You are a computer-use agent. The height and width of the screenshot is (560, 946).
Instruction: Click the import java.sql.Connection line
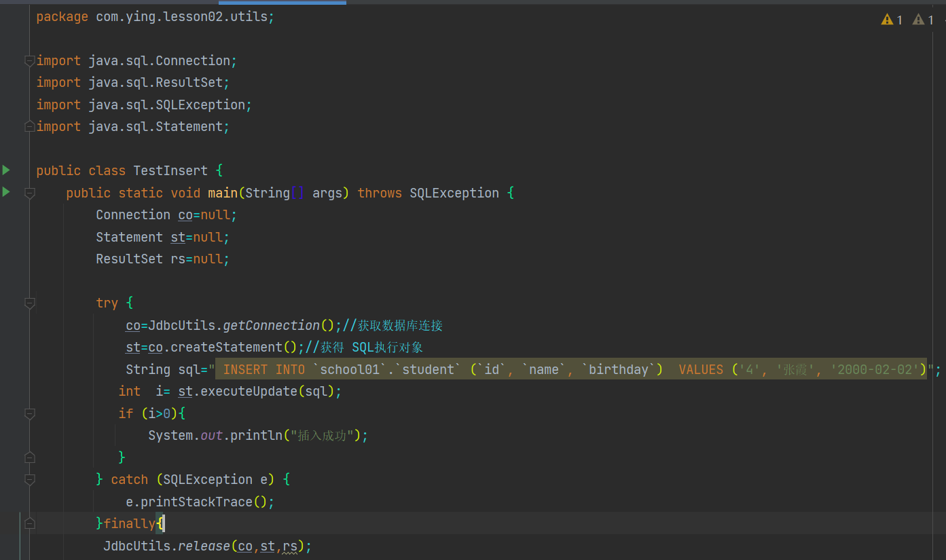pos(137,60)
